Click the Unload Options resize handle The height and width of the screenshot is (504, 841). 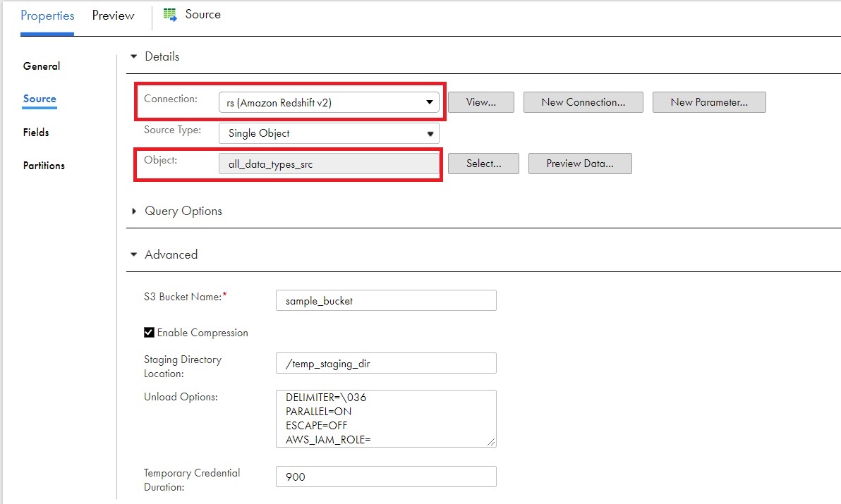(x=491, y=442)
